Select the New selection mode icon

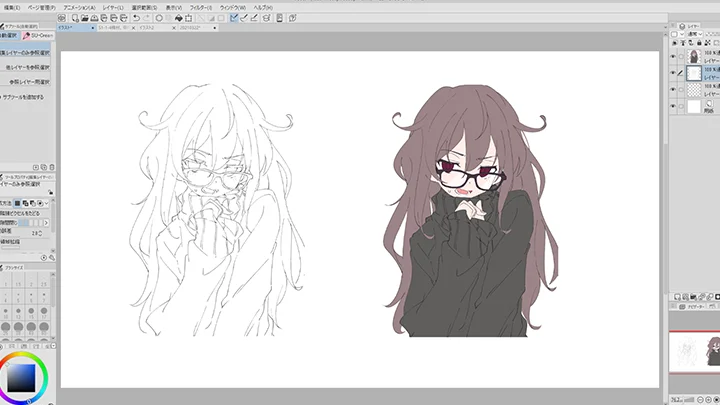pyautogui.click(x=17, y=203)
